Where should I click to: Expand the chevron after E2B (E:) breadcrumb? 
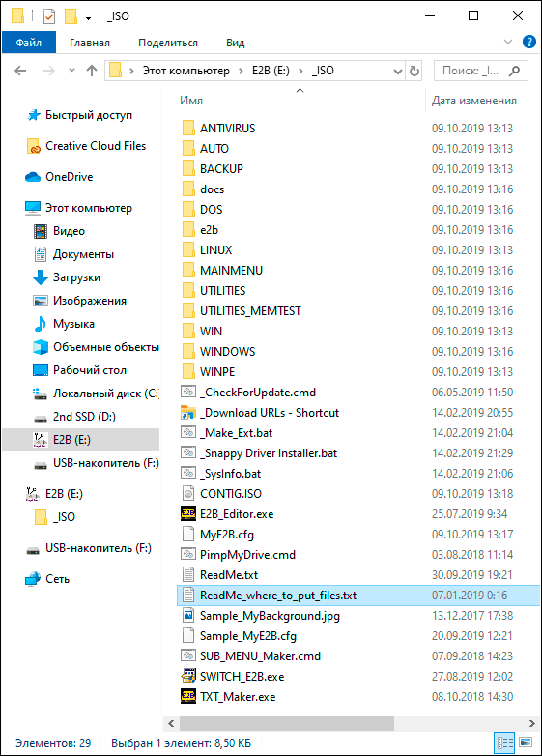coord(300,72)
